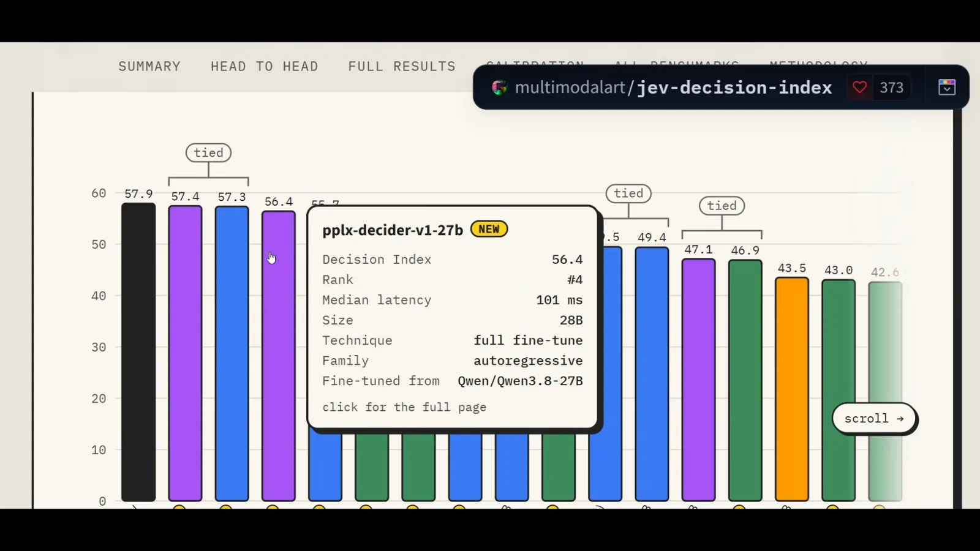Like the space with the heart icon
The width and height of the screenshot is (980, 551).
859,88
